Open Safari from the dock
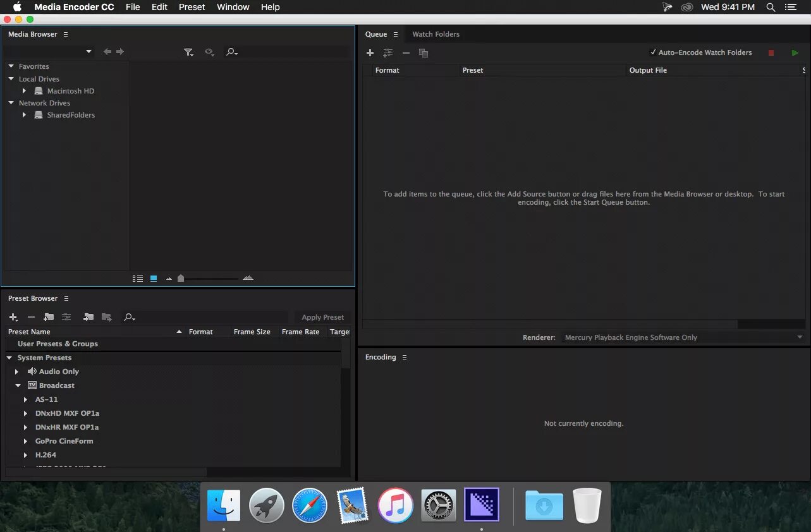The image size is (811, 532). 310,505
